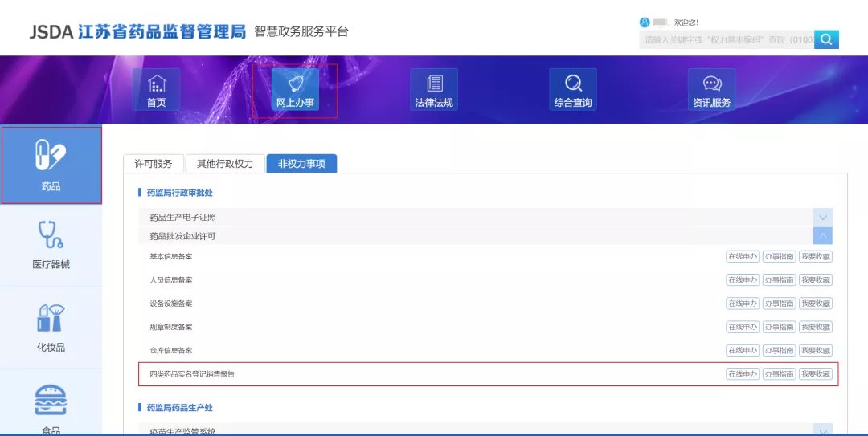The width and height of the screenshot is (868, 436).
Task: Switch to the 其他行政权力 tab
Action: [x=225, y=164]
